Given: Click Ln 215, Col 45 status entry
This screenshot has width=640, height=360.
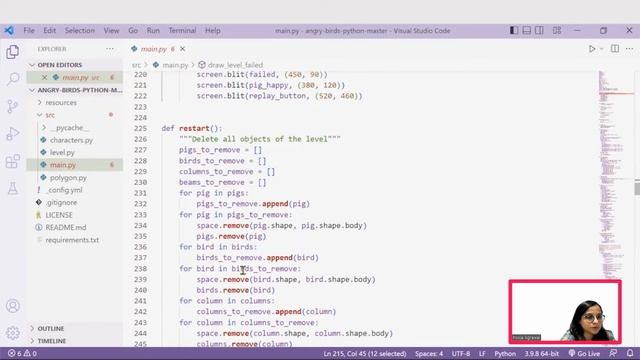Looking at the screenshot, I should pos(364,353).
